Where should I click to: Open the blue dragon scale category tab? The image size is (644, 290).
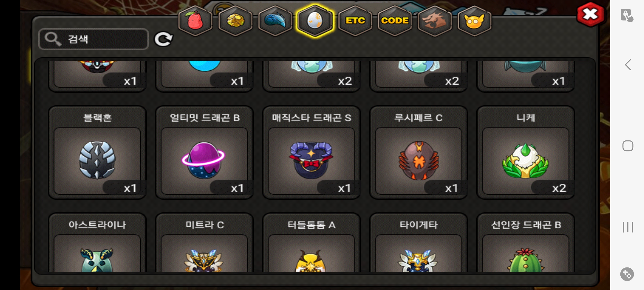pos(275,21)
